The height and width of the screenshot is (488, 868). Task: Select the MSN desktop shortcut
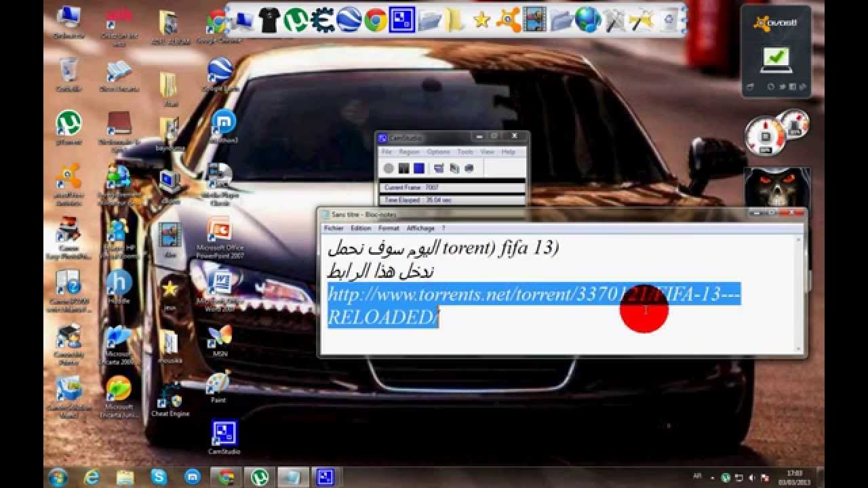(x=220, y=341)
